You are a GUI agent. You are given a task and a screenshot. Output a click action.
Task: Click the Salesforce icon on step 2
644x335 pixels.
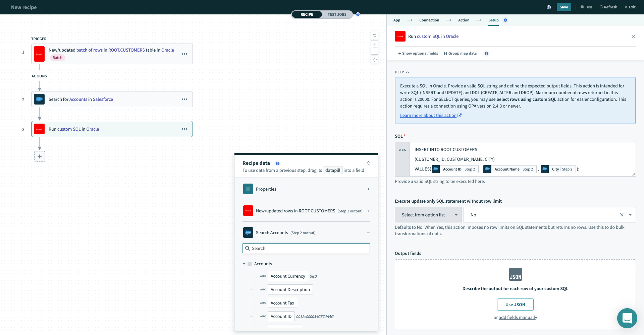click(39, 99)
